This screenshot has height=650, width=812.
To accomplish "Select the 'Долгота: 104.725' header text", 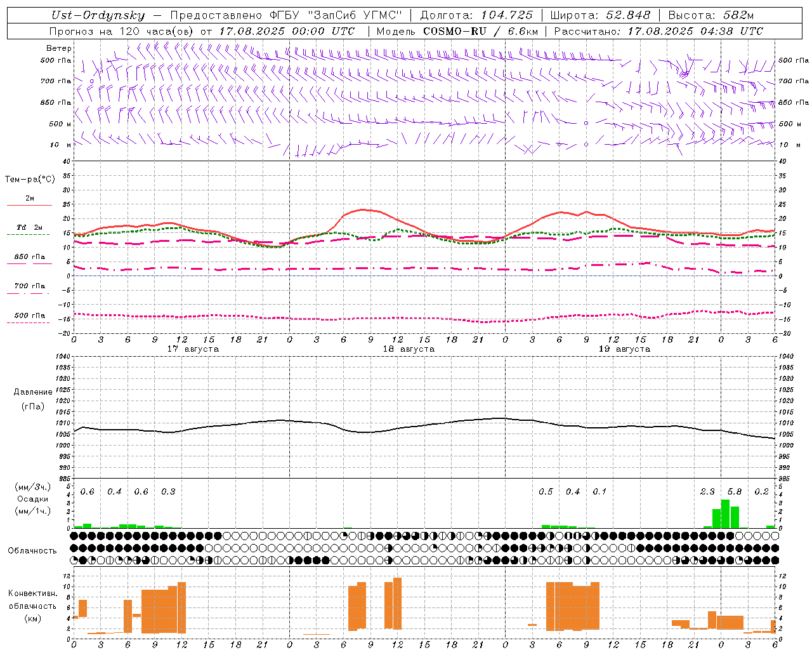I will [x=476, y=16].
